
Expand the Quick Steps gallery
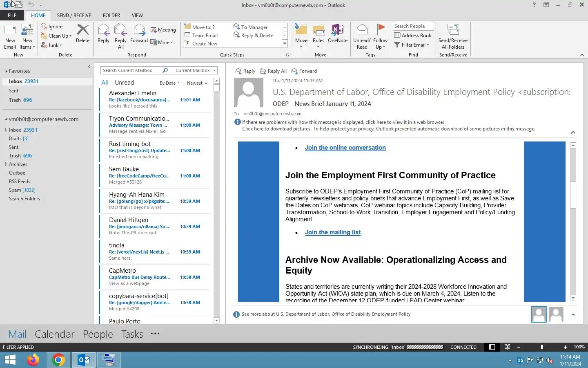click(x=285, y=43)
